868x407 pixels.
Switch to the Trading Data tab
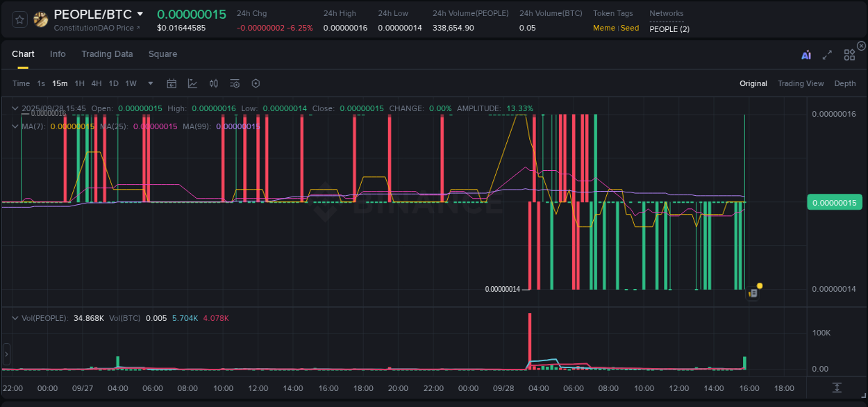(107, 53)
